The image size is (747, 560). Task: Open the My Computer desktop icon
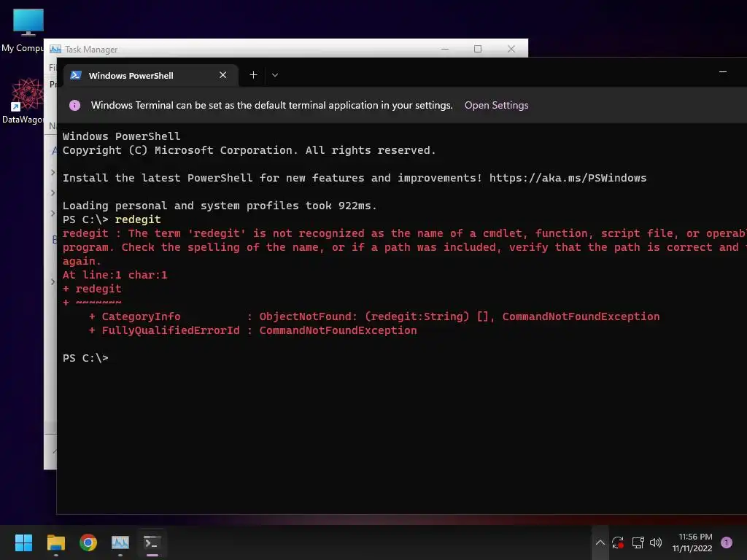coord(23,31)
